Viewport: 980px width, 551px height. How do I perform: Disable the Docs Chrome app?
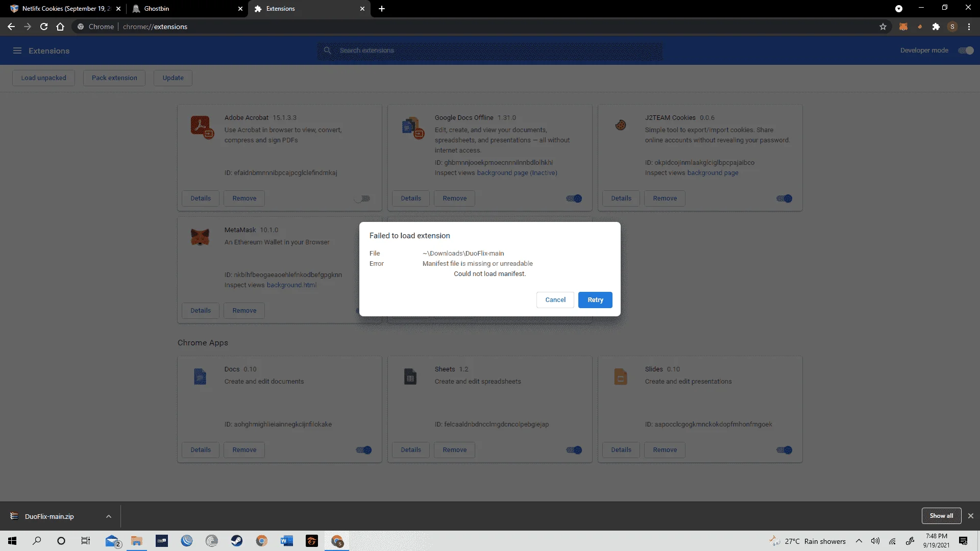point(364,450)
